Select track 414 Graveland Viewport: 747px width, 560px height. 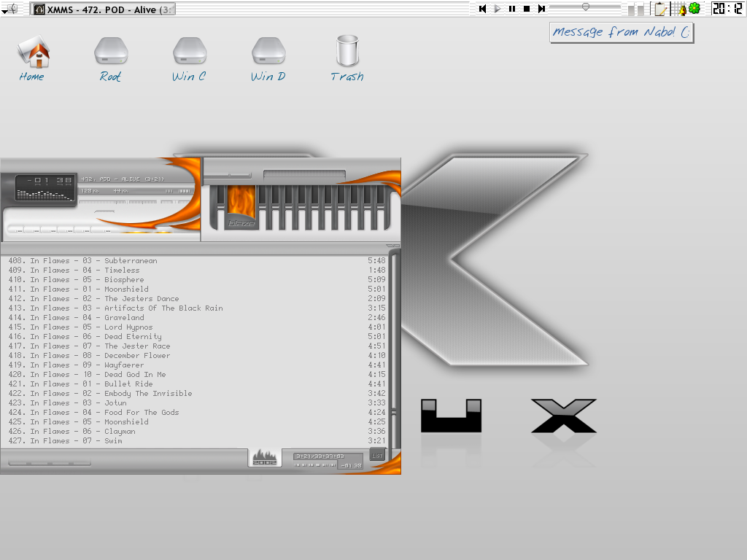(x=197, y=318)
